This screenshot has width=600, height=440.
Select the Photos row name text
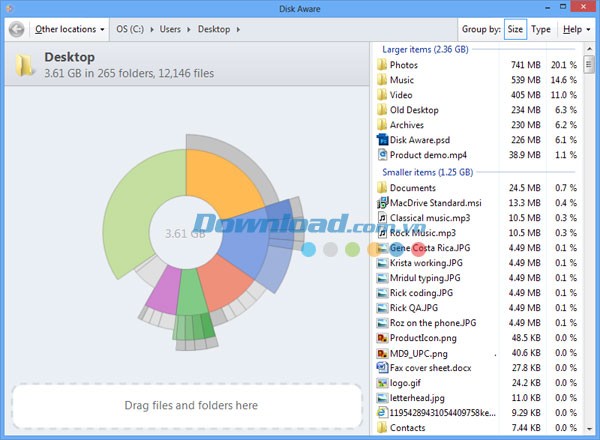point(404,65)
